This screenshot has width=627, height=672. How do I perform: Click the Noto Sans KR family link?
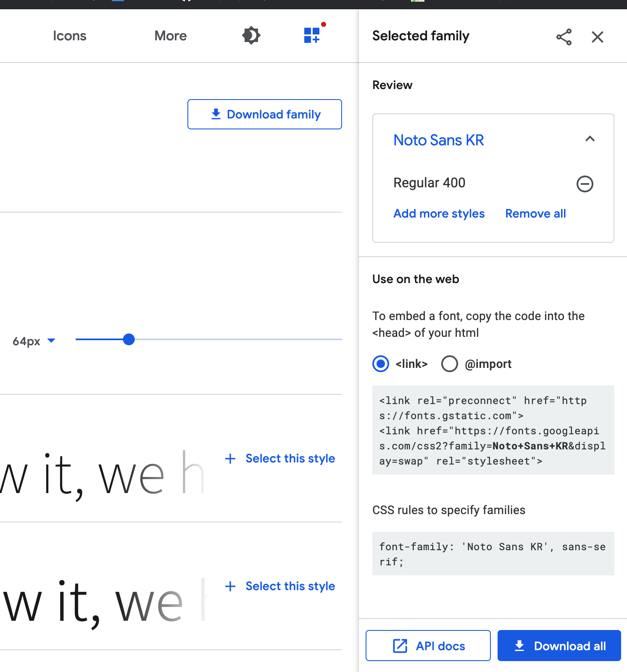pyautogui.click(x=438, y=140)
